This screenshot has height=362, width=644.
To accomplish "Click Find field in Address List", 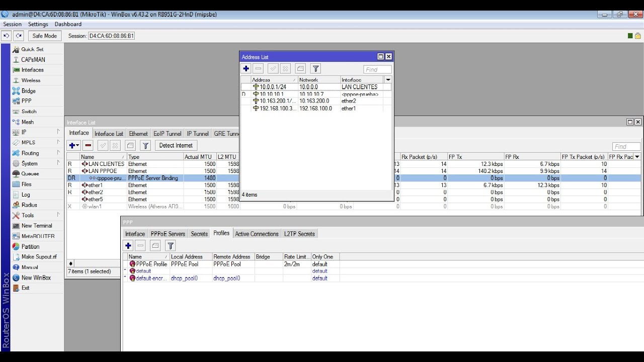I will pos(377,70).
